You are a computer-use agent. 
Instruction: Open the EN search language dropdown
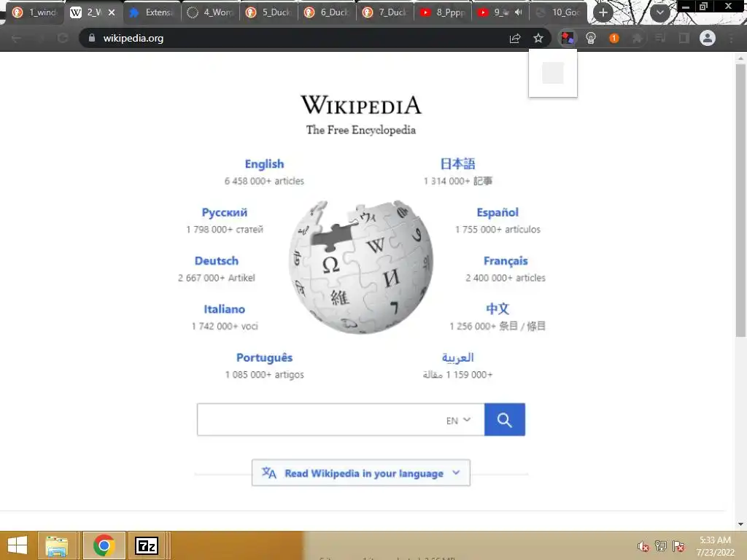pos(458,420)
